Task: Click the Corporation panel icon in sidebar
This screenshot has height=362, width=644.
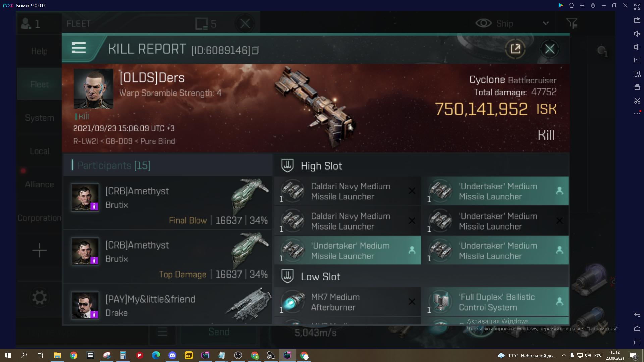Action: (x=39, y=218)
